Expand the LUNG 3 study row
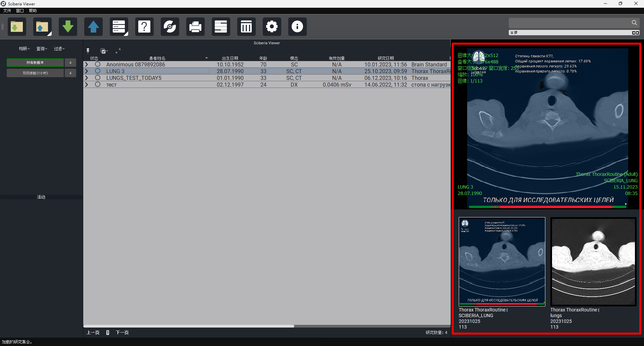The image size is (644, 346). coord(87,71)
